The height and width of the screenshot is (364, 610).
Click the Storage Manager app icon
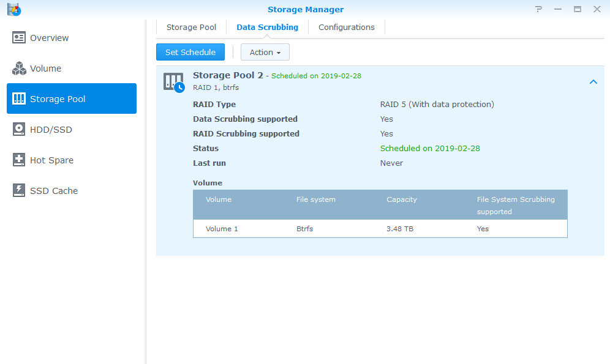point(13,9)
